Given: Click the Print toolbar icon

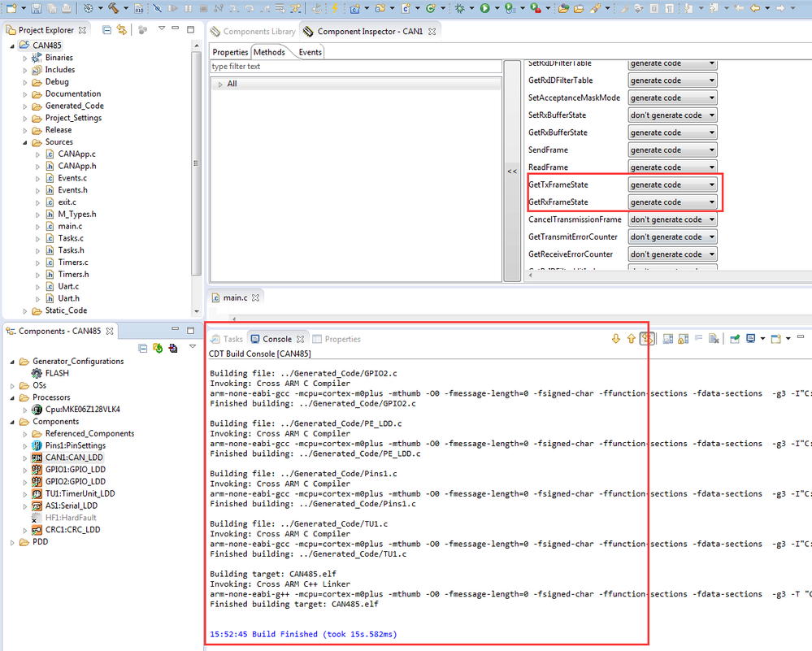Looking at the screenshot, I should 67,8.
